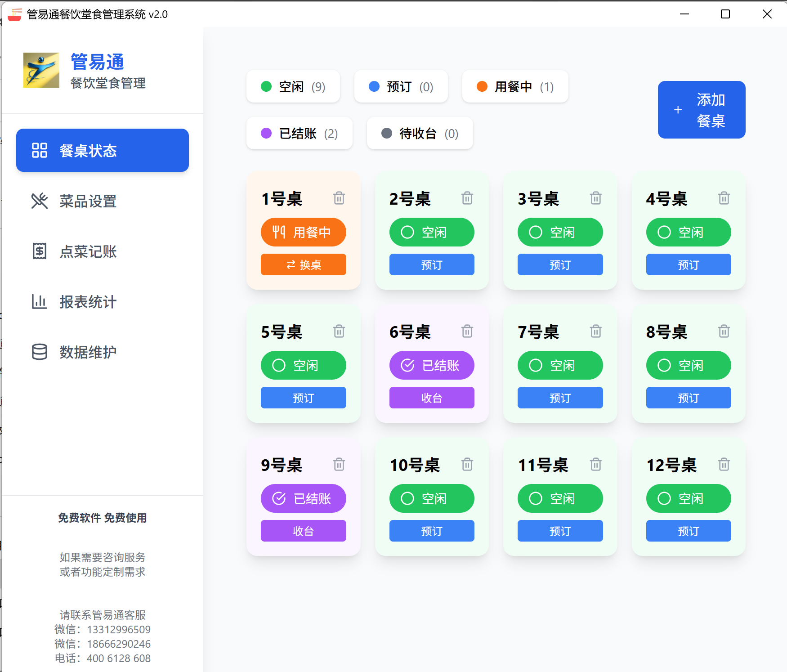
Task: Delete 7号桌 with its trash icon
Action: click(x=595, y=331)
